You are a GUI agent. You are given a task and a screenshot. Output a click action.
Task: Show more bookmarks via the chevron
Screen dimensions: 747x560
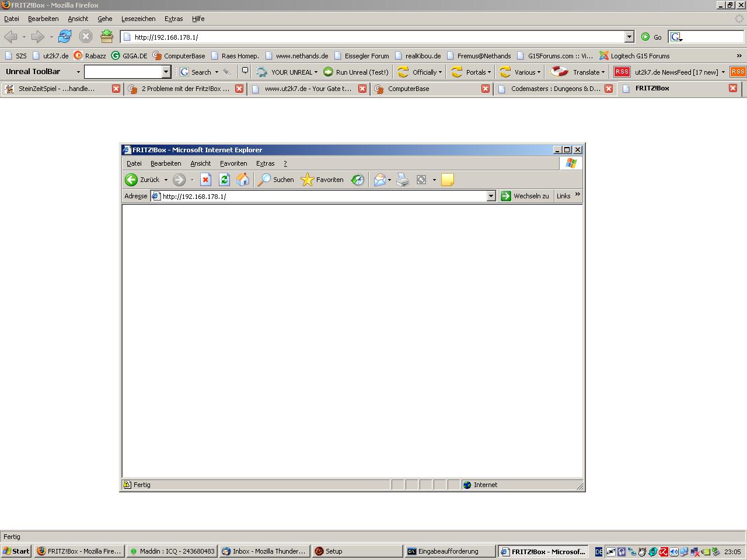[x=739, y=56]
